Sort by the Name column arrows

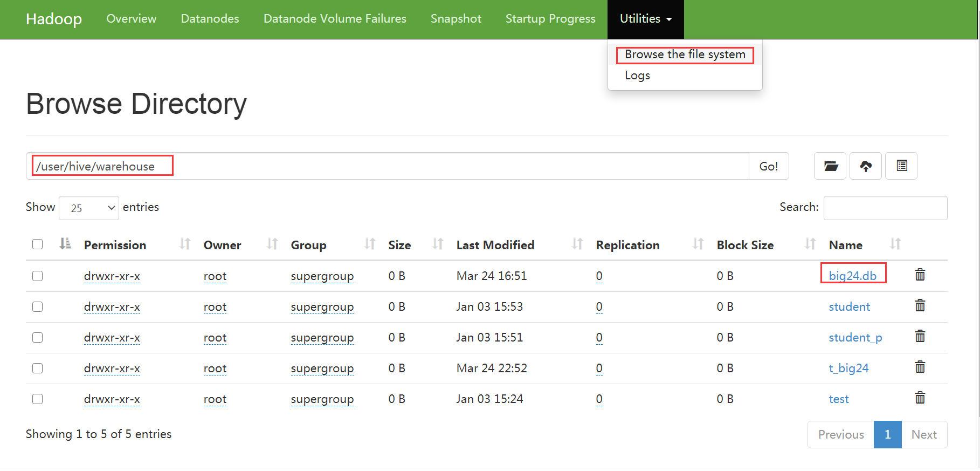895,244
